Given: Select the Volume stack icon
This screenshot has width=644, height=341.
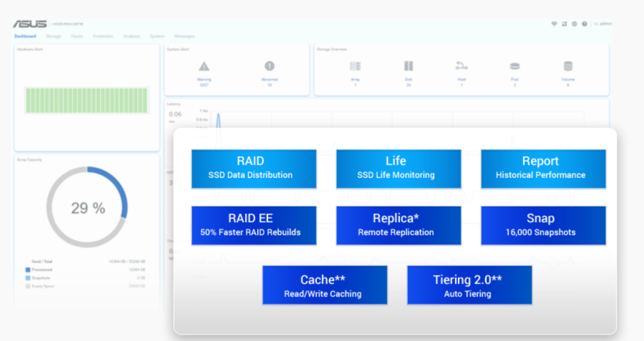Looking at the screenshot, I should (568, 66).
